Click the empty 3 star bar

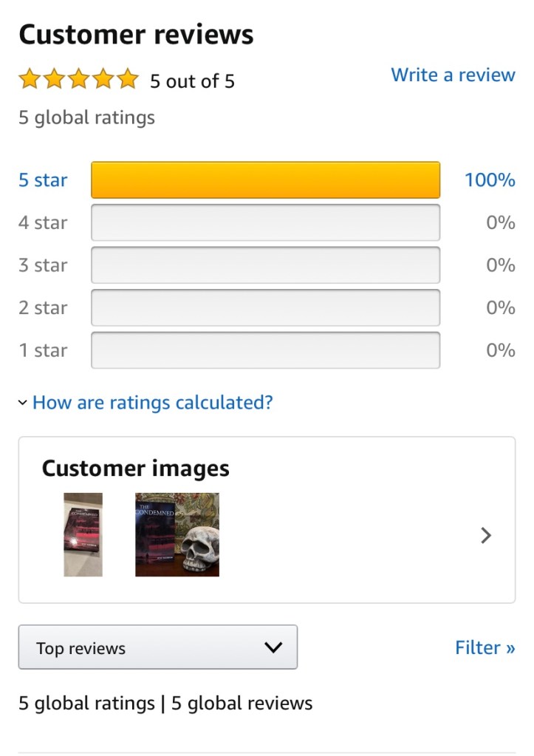(265, 265)
